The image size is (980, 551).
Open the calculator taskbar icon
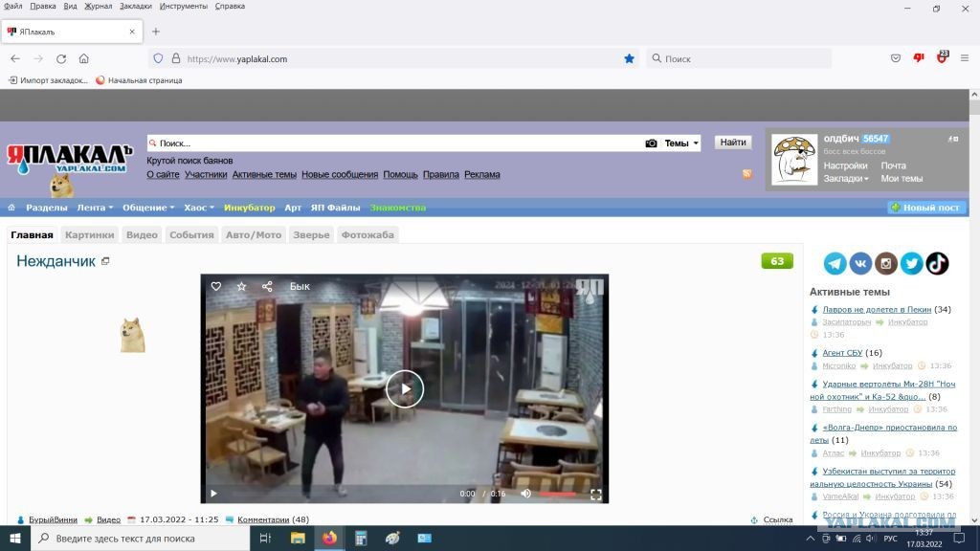361,538
